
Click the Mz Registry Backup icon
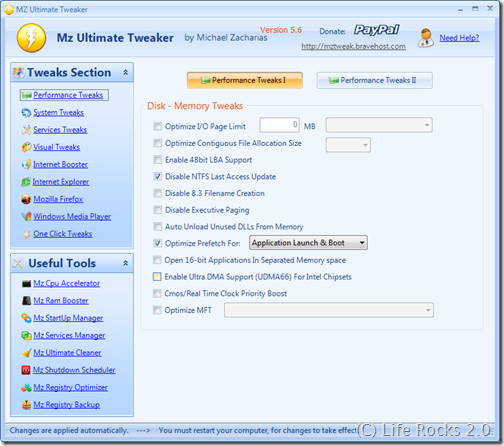[x=26, y=405]
